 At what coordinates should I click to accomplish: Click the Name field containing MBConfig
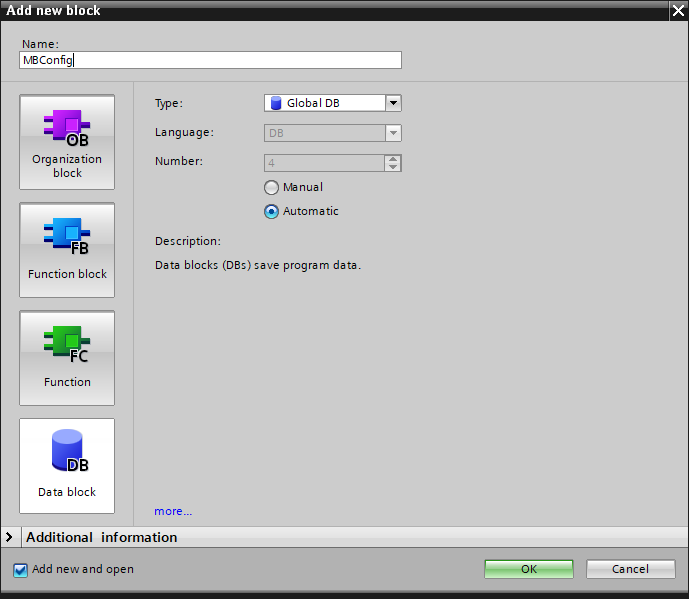coord(210,60)
